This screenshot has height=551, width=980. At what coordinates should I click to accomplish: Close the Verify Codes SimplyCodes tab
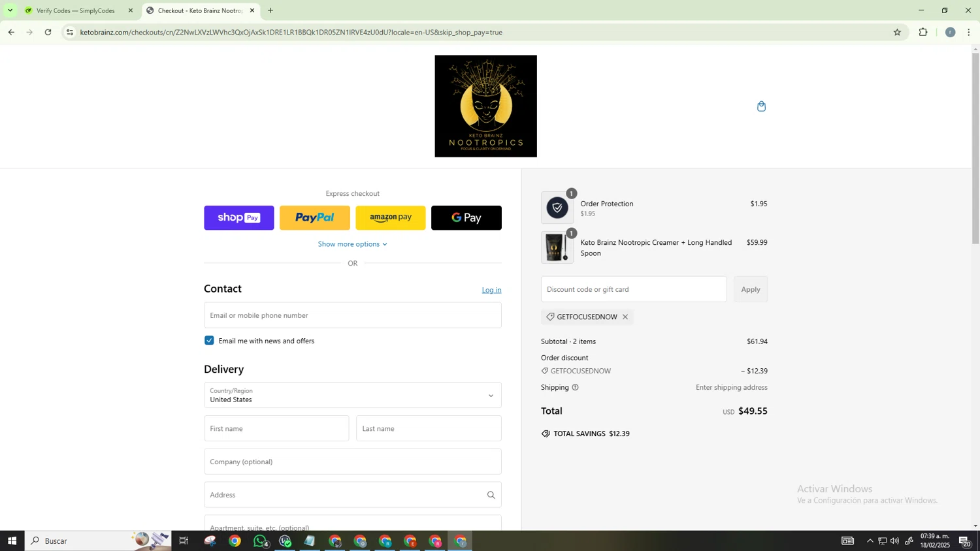131,10
